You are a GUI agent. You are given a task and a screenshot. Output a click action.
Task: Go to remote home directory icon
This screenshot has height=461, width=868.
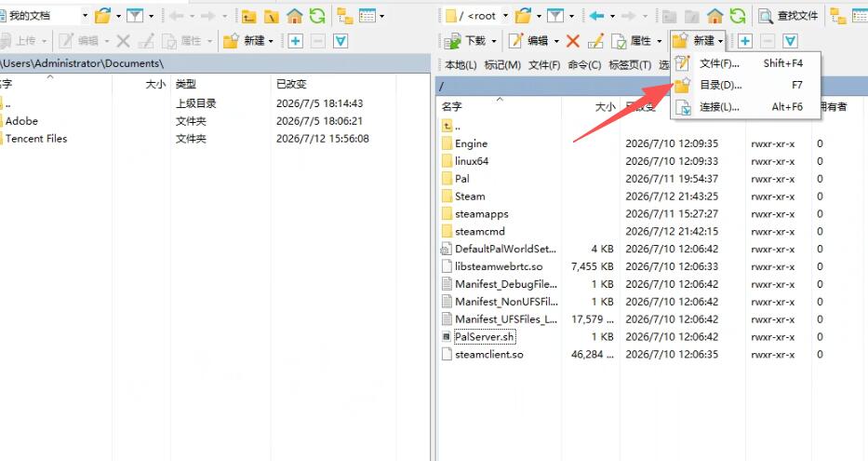point(715,16)
